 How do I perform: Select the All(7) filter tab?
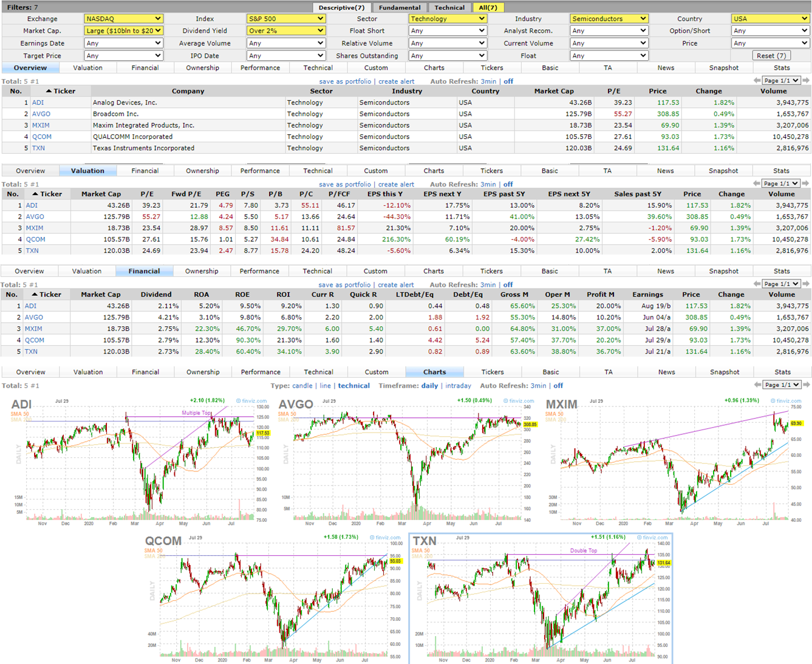(x=488, y=7)
